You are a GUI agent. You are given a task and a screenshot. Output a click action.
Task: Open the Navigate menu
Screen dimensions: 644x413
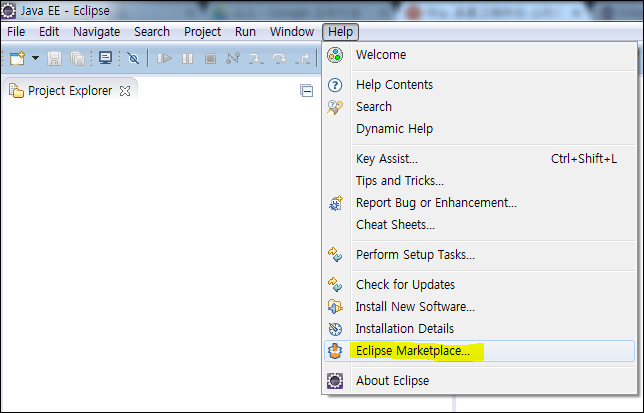click(x=97, y=32)
